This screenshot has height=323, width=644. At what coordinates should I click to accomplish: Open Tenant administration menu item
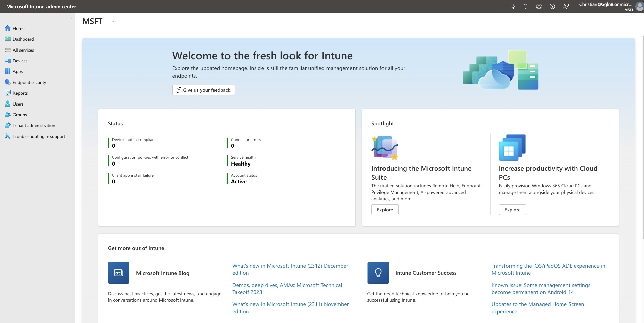tap(34, 125)
